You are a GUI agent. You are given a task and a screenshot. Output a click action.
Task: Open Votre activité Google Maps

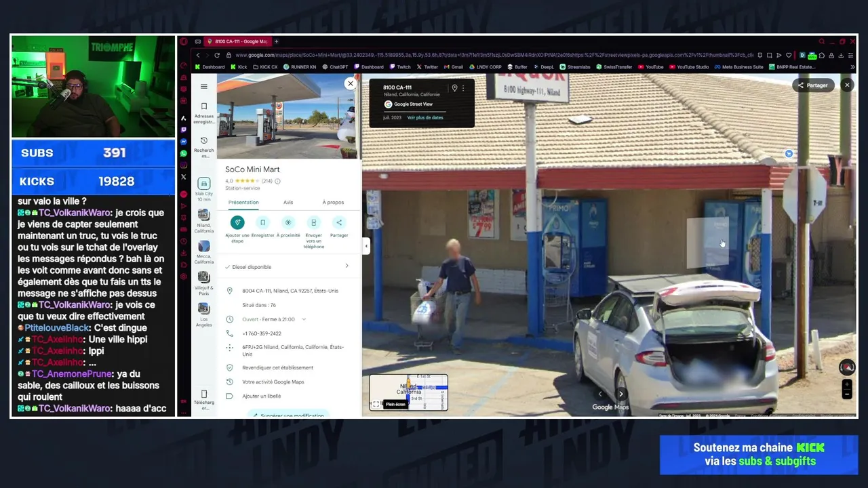coord(273,382)
